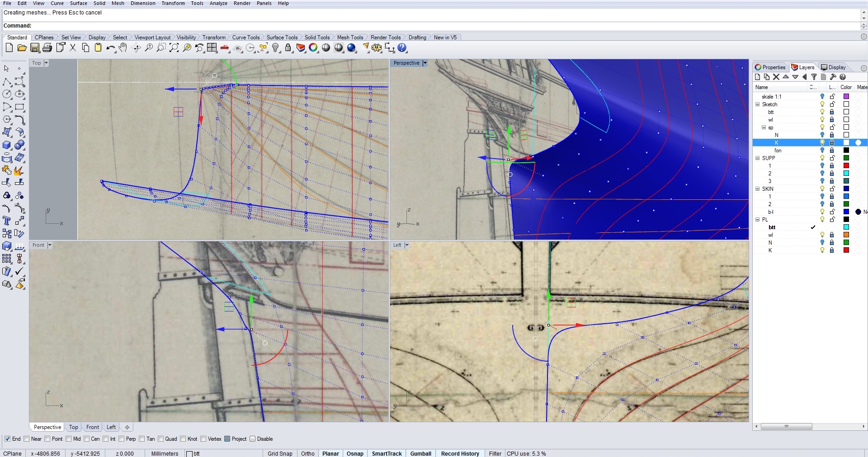
Task: Enable the Mid object snap checkbox
Action: coord(69,439)
